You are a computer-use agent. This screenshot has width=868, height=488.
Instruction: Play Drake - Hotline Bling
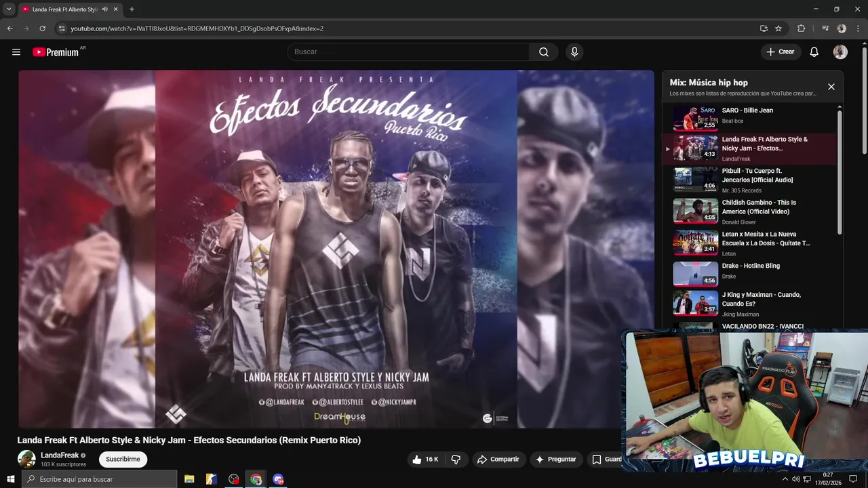(x=749, y=274)
